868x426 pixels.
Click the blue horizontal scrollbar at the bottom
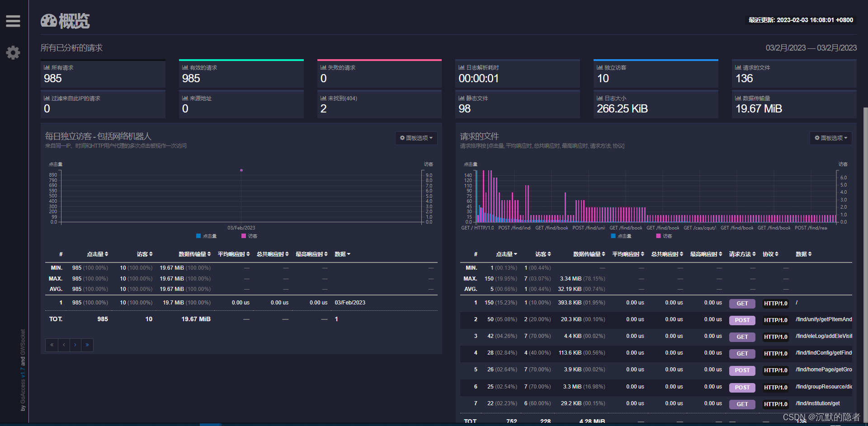tap(210, 424)
